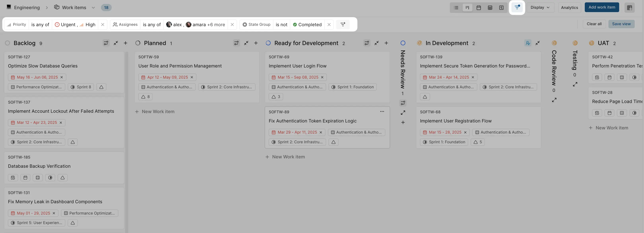Open the Analytics tab
This screenshot has height=233, width=644.
[x=569, y=8]
